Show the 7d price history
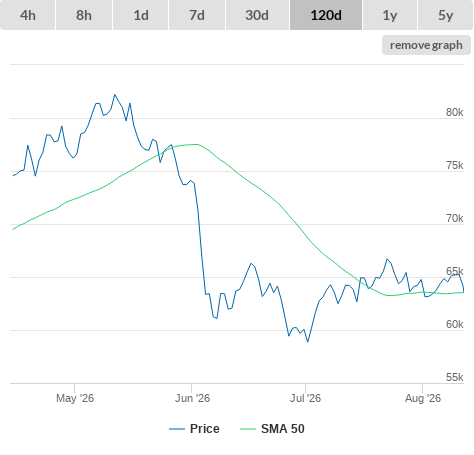 pos(197,15)
